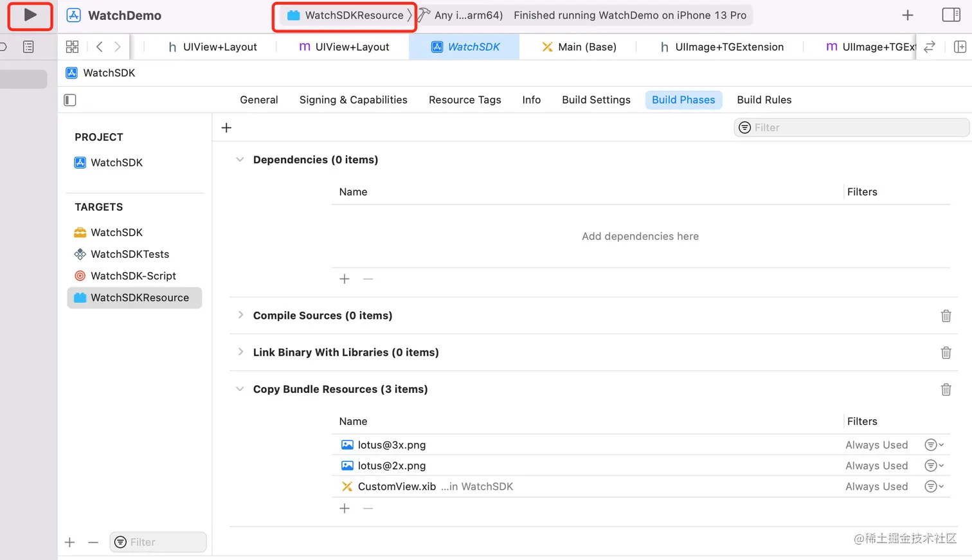This screenshot has height=560, width=972.
Task: Select the WatchSDK project item
Action: (x=109, y=163)
